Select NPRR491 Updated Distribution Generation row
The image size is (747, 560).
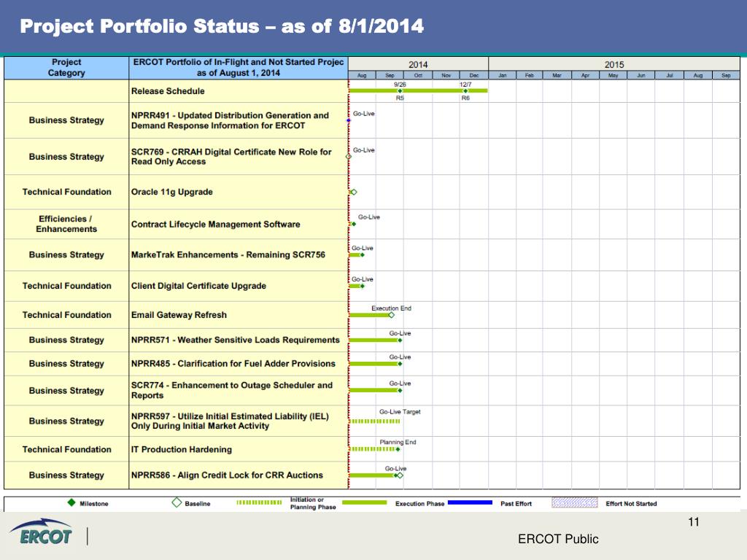[372, 120]
